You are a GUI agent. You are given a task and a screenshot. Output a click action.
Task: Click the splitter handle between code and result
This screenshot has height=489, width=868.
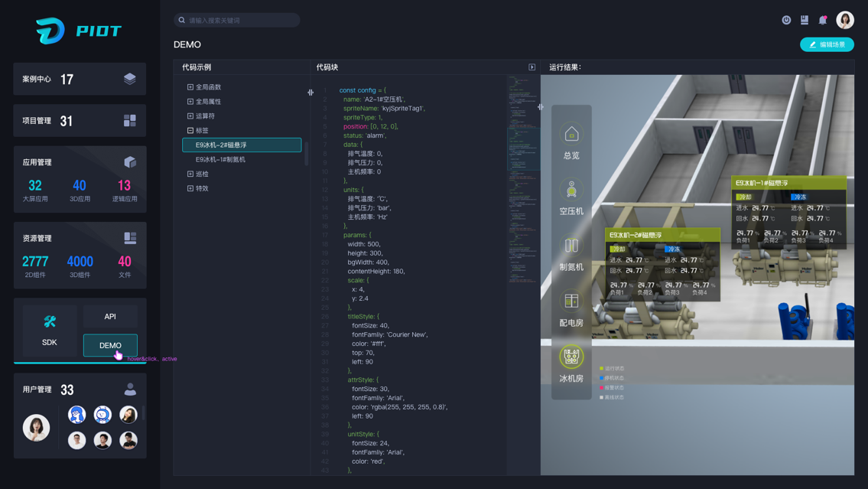pos(540,107)
